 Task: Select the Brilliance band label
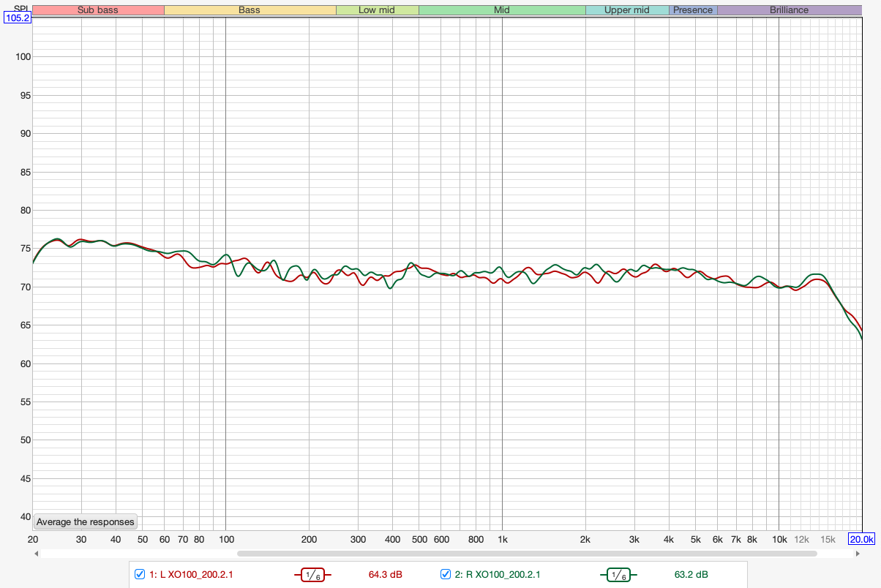pyautogui.click(x=790, y=10)
